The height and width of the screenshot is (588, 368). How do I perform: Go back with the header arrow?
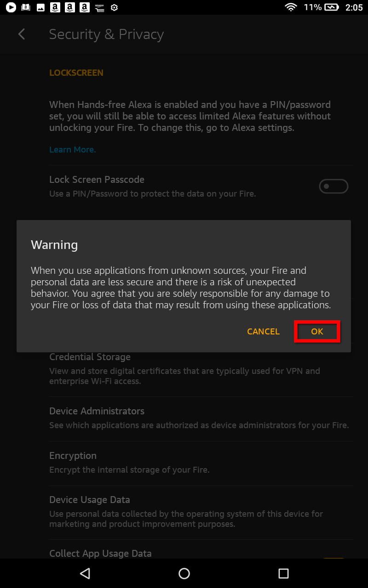click(x=22, y=34)
